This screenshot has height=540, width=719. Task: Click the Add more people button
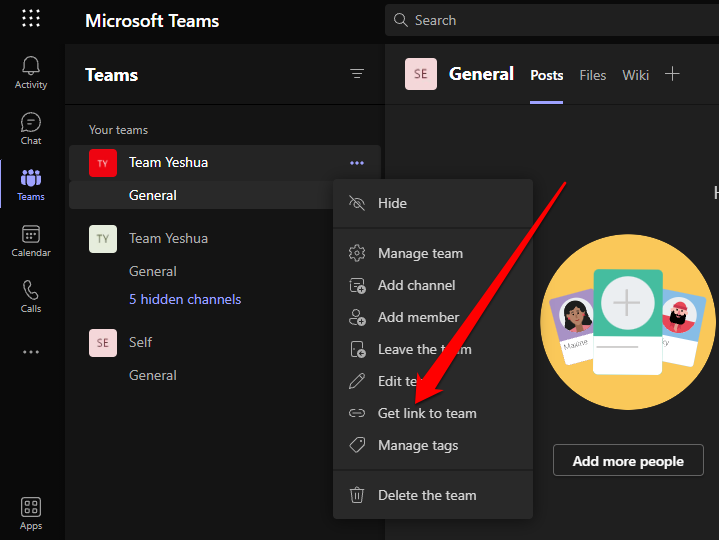point(628,461)
